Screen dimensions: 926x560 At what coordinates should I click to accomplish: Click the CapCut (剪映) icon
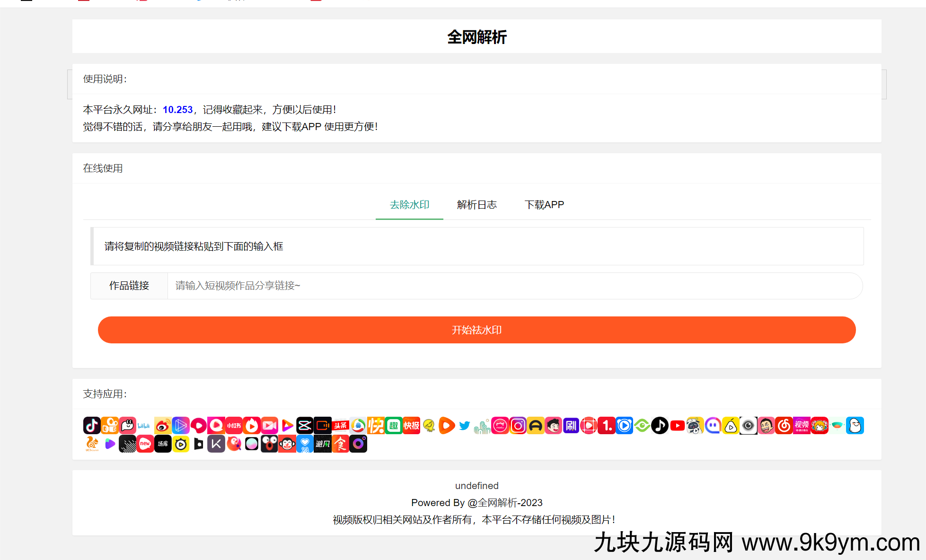click(305, 426)
